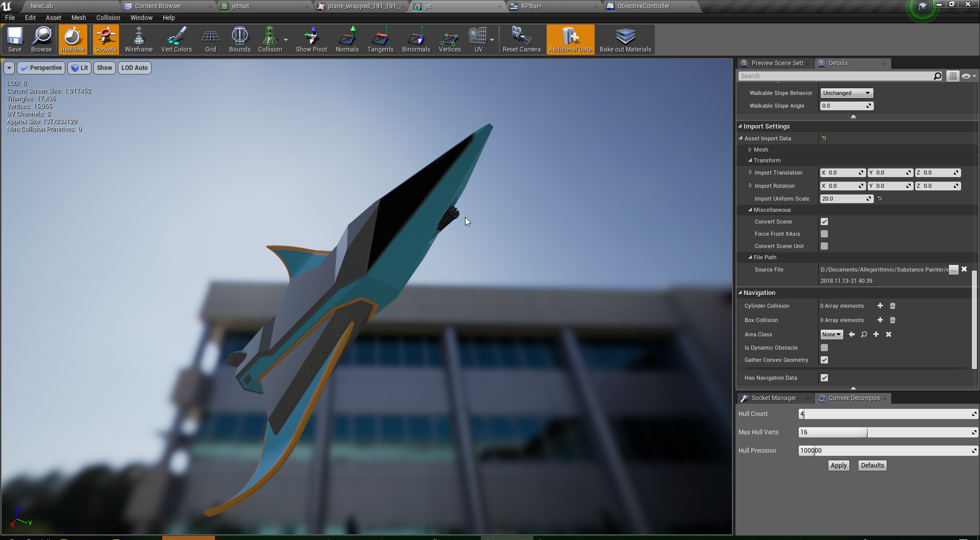The image size is (980, 540).
Task: Switch to Content Browser tab
Action: (x=166, y=6)
